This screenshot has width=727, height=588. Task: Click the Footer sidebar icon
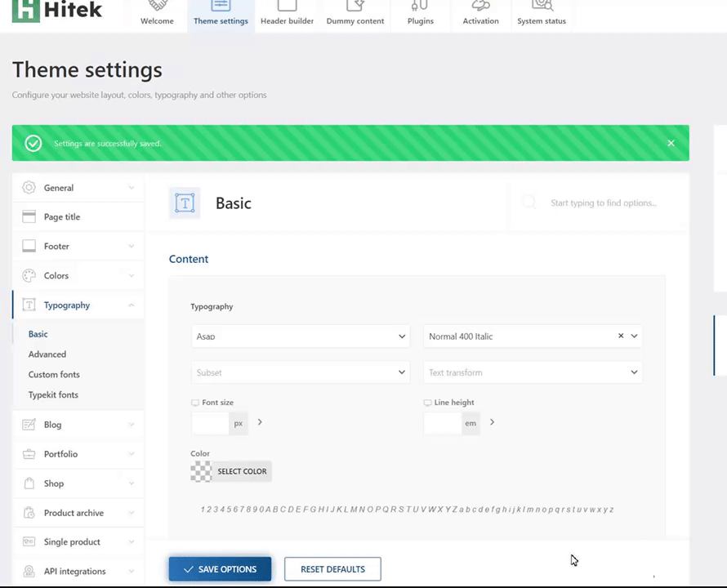(x=29, y=246)
